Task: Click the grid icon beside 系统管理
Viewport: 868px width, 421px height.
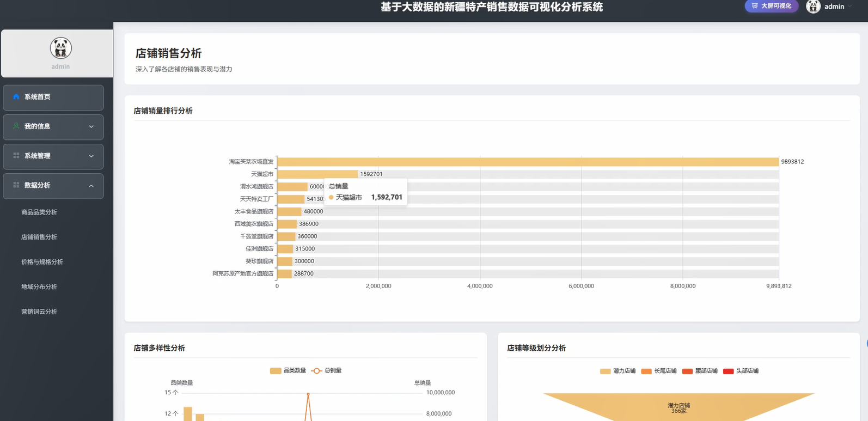Action: (16, 156)
